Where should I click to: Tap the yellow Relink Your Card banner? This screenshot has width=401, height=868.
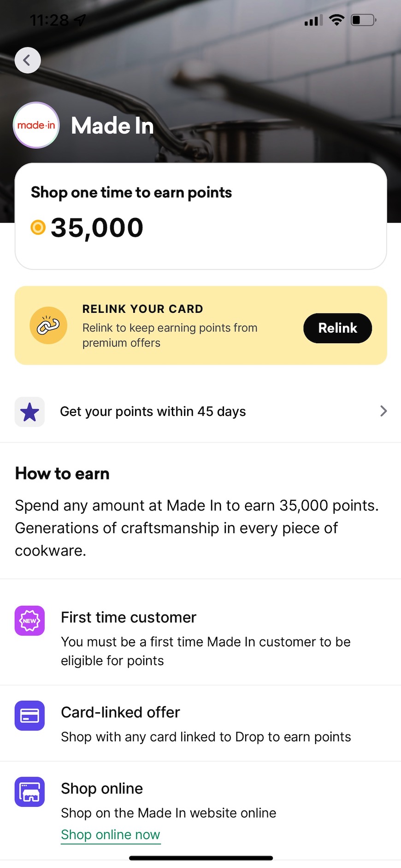[x=184, y=326]
